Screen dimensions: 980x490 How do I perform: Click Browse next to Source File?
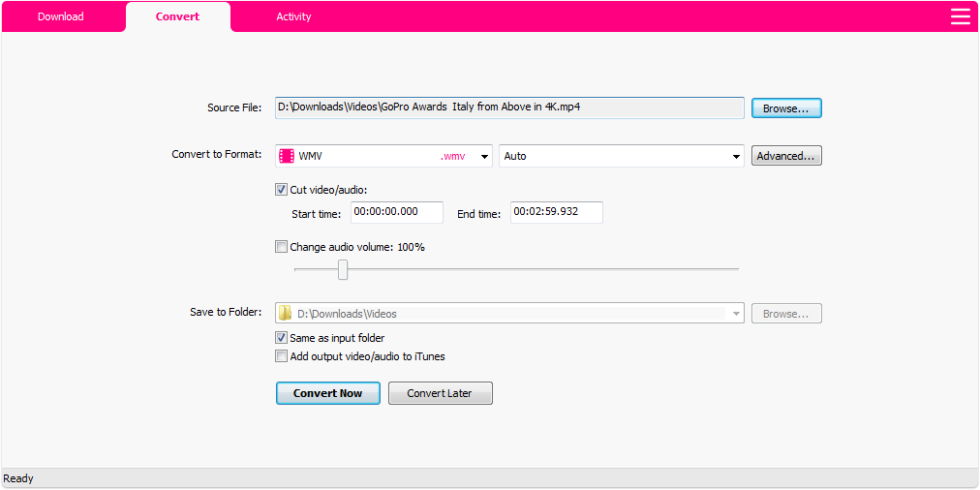(x=785, y=108)
